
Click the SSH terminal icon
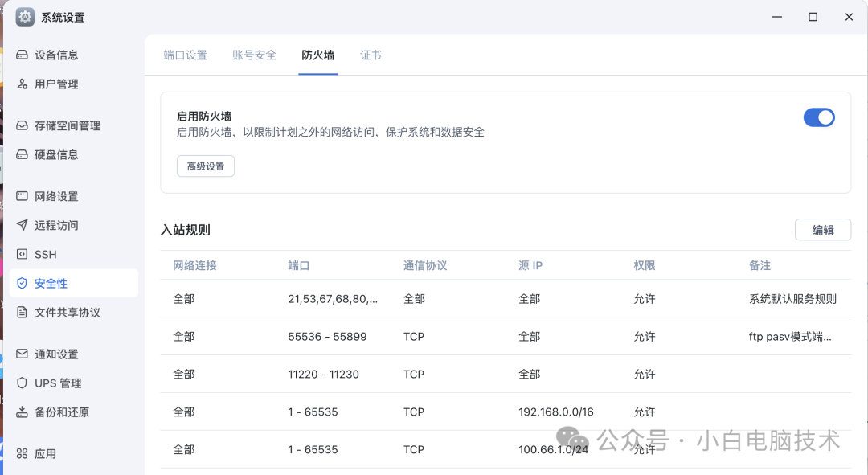[23, 254]
